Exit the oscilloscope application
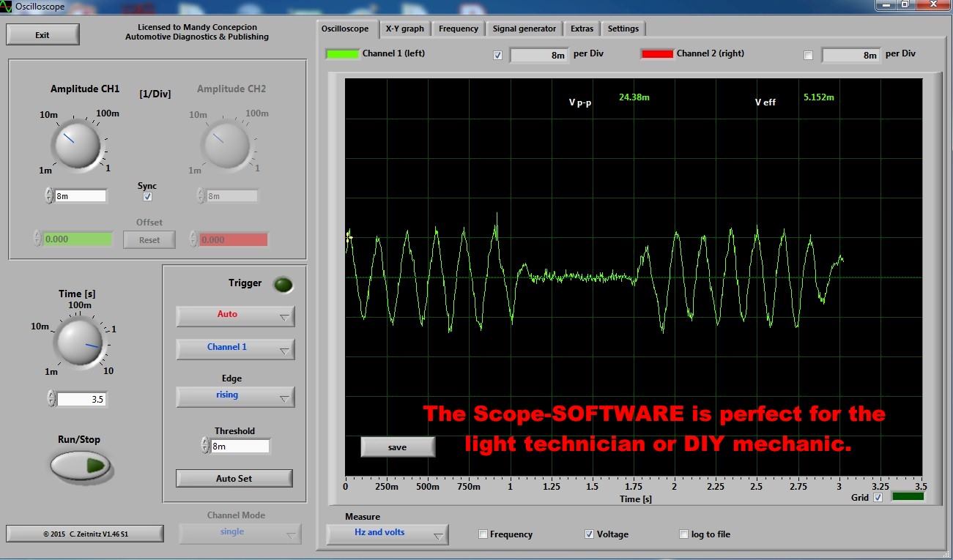 click(x=42, y=34)
